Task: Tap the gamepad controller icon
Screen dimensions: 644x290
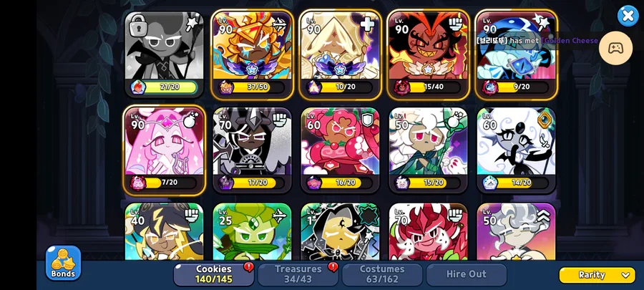Action: point(615,48)
